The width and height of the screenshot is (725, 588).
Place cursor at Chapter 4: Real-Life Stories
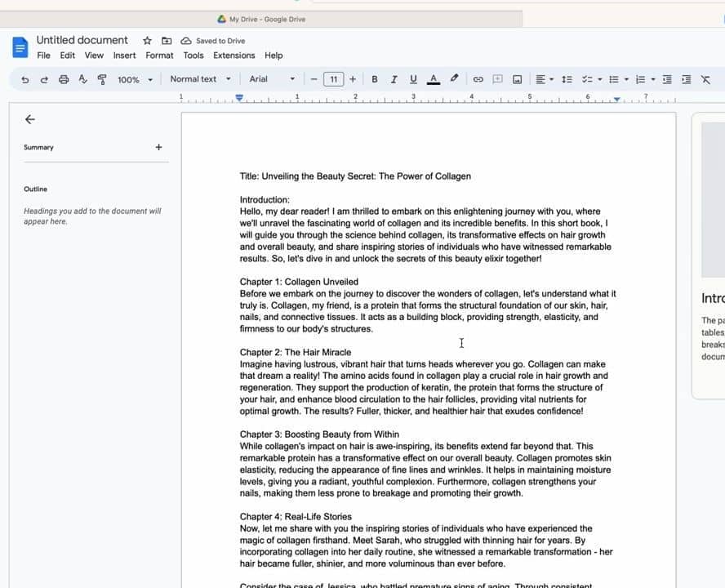click(x=296, y=517)
